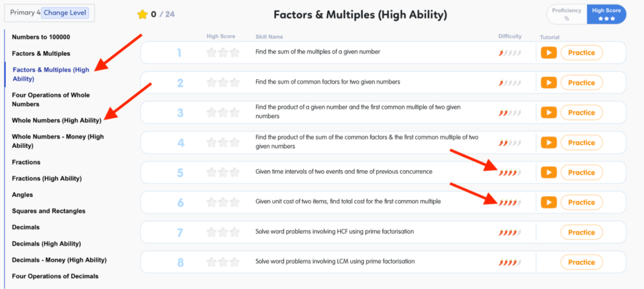
Task: Click high score stars for skill 1
Action: point(223,53)
